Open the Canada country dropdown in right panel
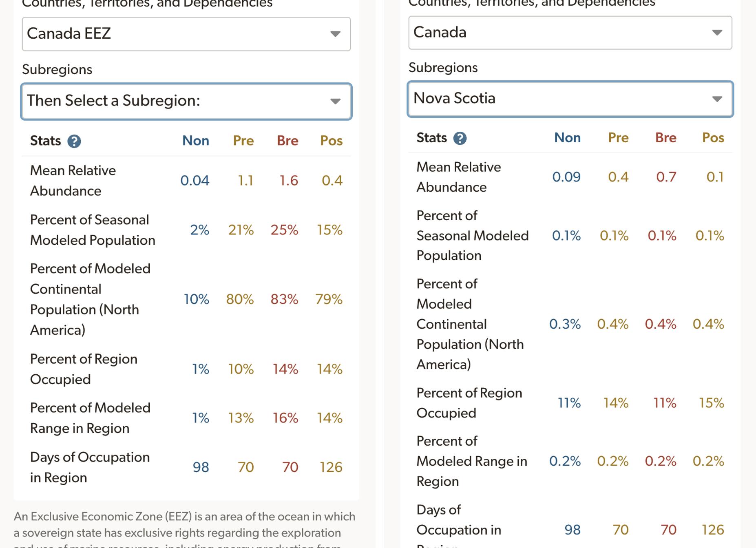The image size is (756, 548). [570, 33]
